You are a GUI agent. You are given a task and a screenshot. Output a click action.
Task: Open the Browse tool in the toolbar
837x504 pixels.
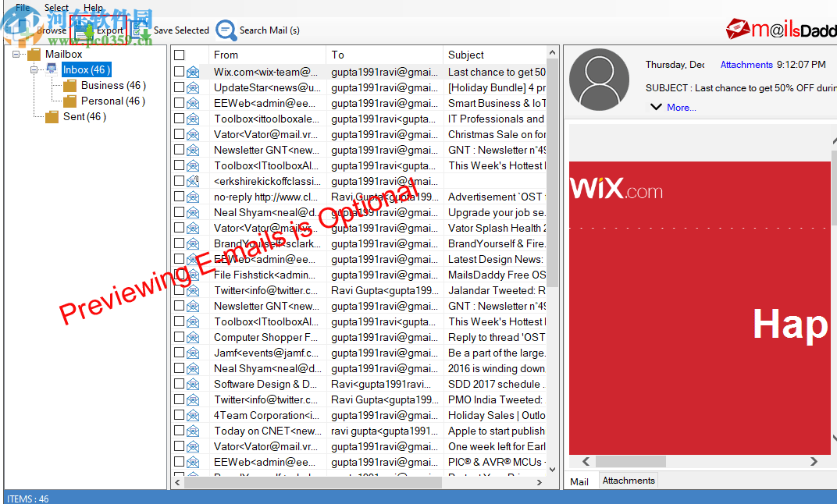pyautogui.click(x=37, y=30)
